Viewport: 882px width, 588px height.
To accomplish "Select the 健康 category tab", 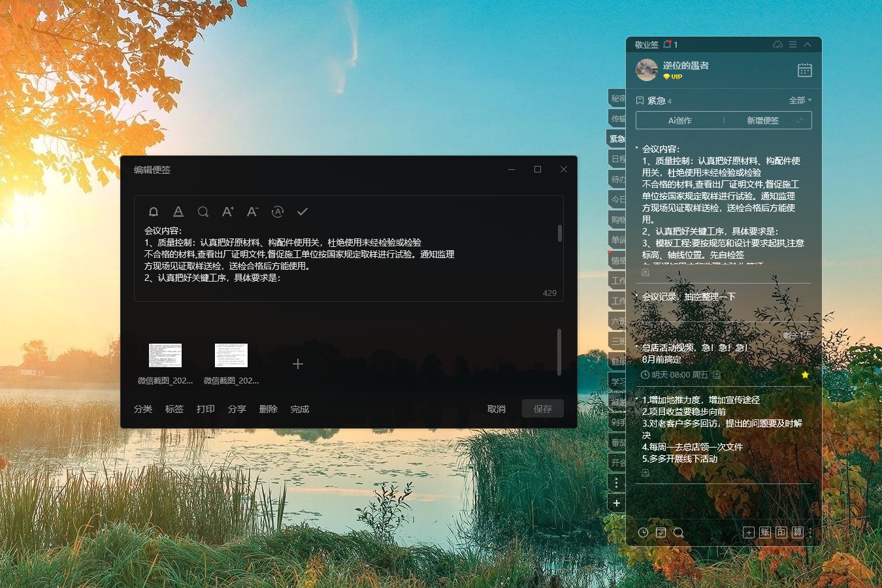I will (617, 361).
